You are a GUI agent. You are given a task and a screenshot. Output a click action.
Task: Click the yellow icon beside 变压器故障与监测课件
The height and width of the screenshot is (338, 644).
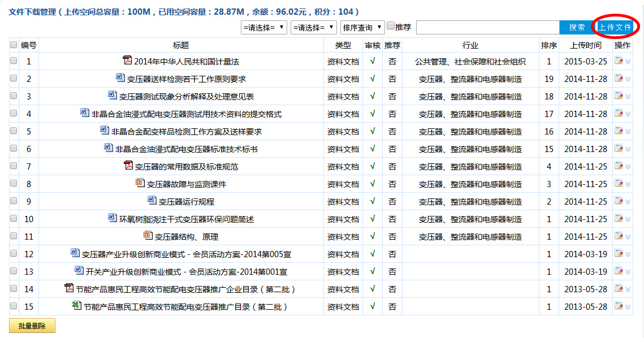tap(140, 183)
